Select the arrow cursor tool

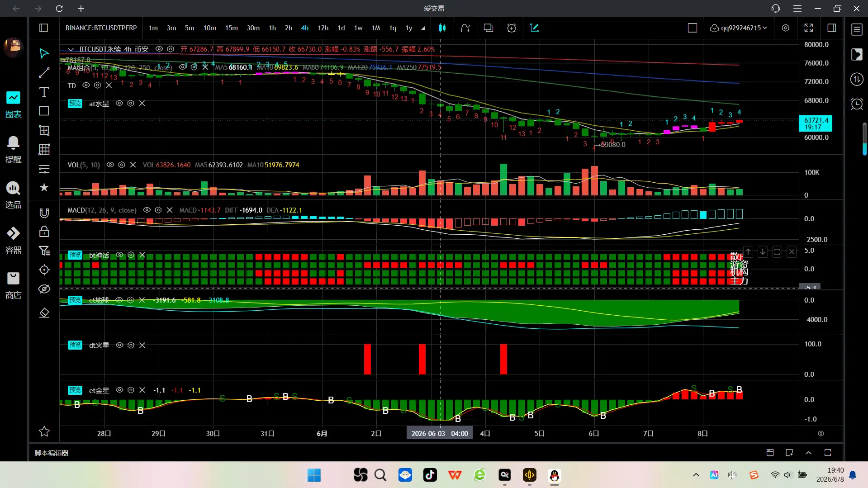tap(44, 53)
